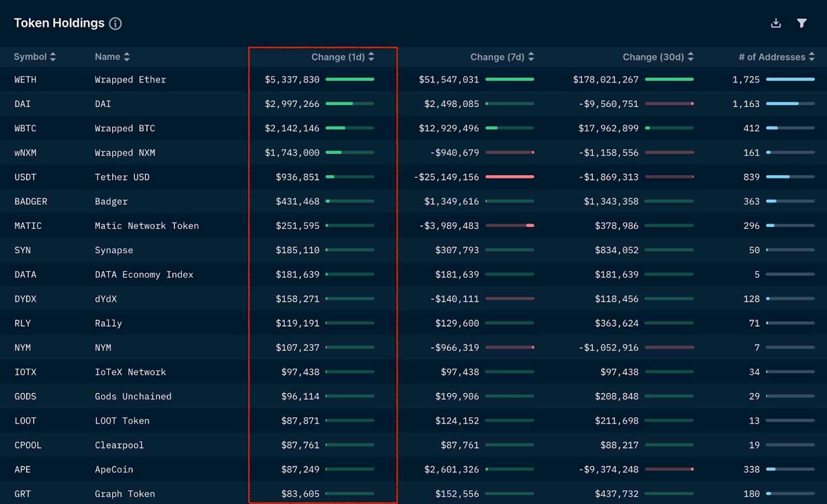Click the Token Holdings title

pyautogui.click(x=59, y=23)
